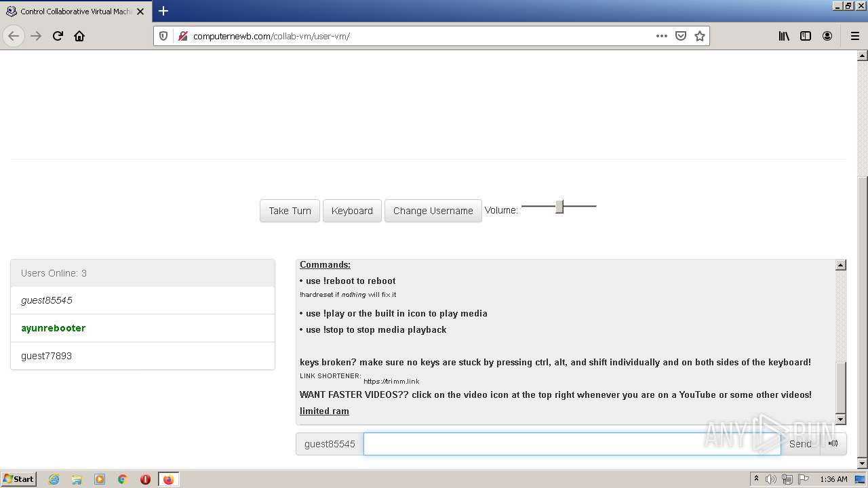Screen dimensions: 868x488
Task: Click chat box scroll up arrow
Action: point(841,265)
